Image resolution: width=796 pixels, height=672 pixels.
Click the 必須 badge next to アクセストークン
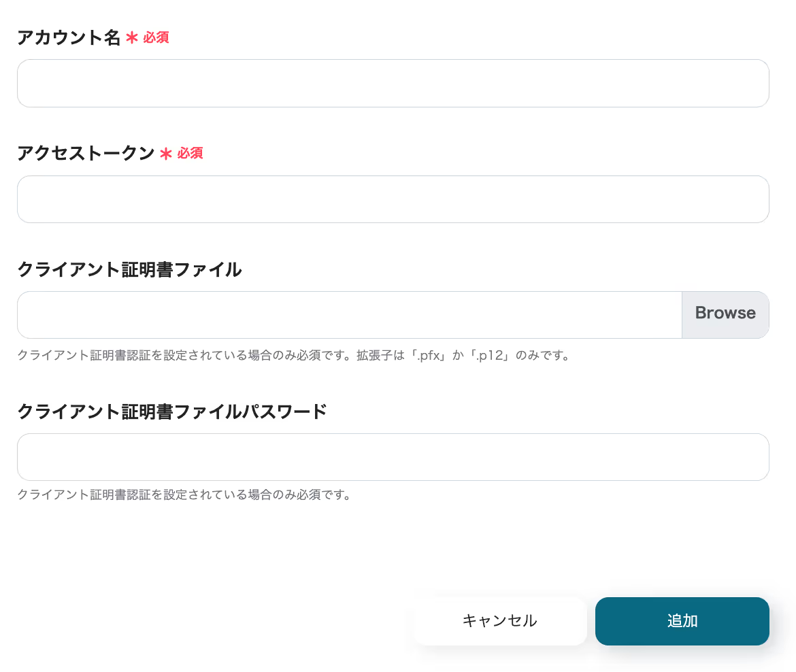[x=190, y=154]
